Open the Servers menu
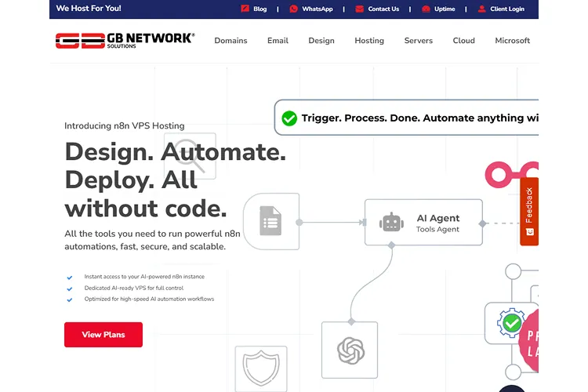The image size is (588, 392). [x=419, y=41]
